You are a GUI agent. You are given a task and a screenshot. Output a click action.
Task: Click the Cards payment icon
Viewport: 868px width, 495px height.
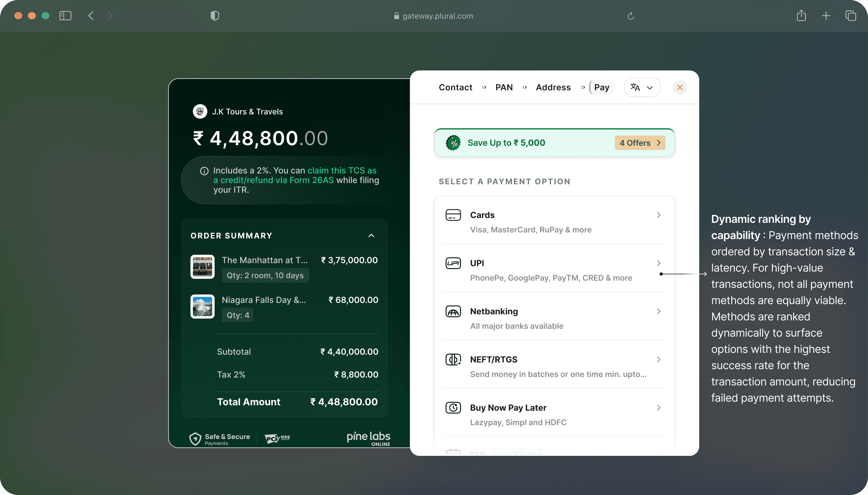pos(453,215)
